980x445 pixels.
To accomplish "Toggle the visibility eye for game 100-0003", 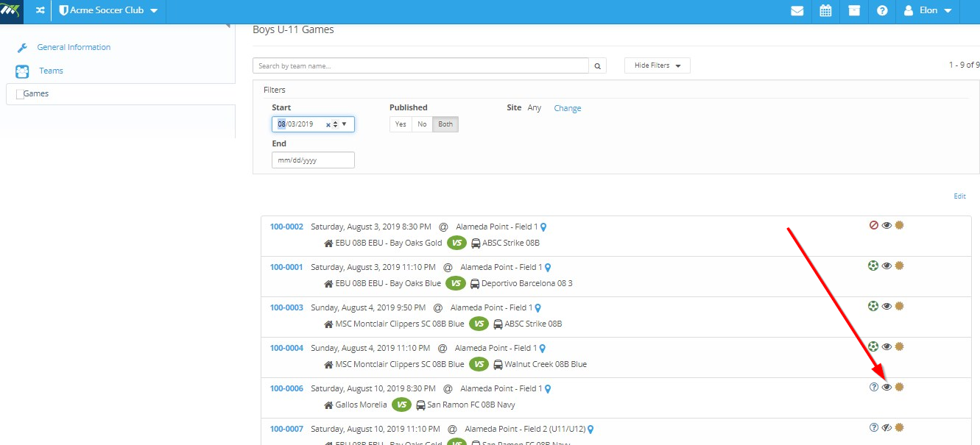I will (x=886, y=306).
